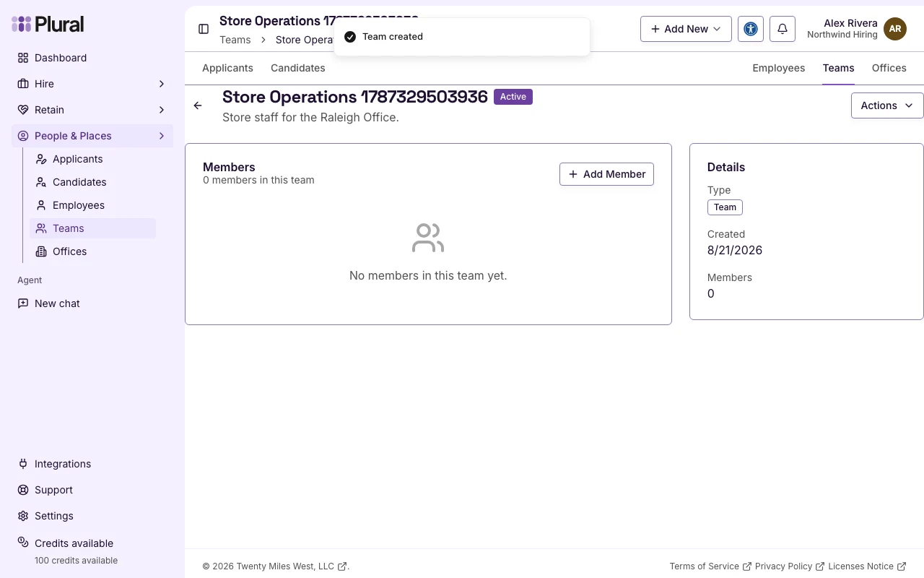Click the Retain heart icon

coord(23,110)
